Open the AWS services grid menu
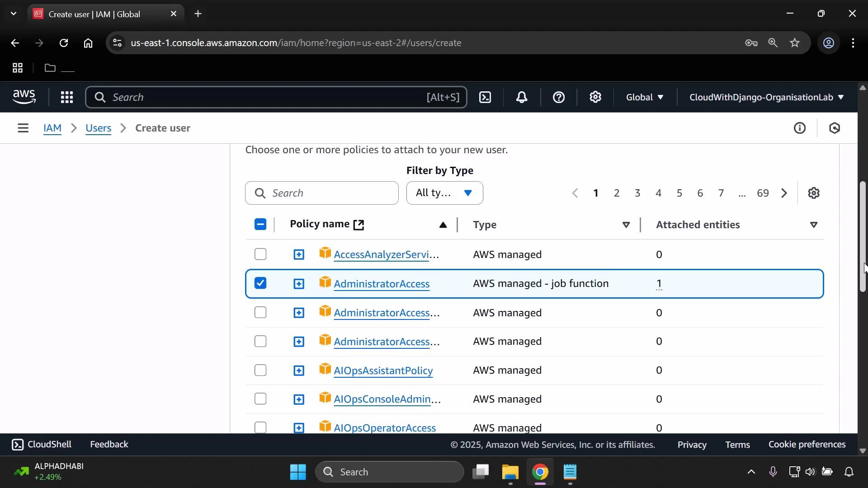Screen dimensions: 868x488 [66, 97]
